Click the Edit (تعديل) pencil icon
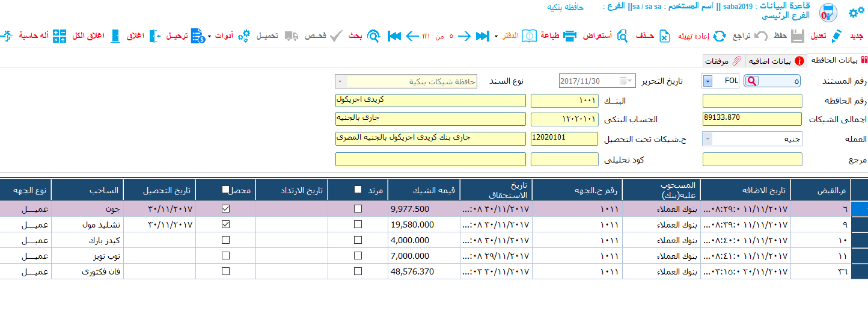The image size is (868, 310). click(x=837, y=36)
